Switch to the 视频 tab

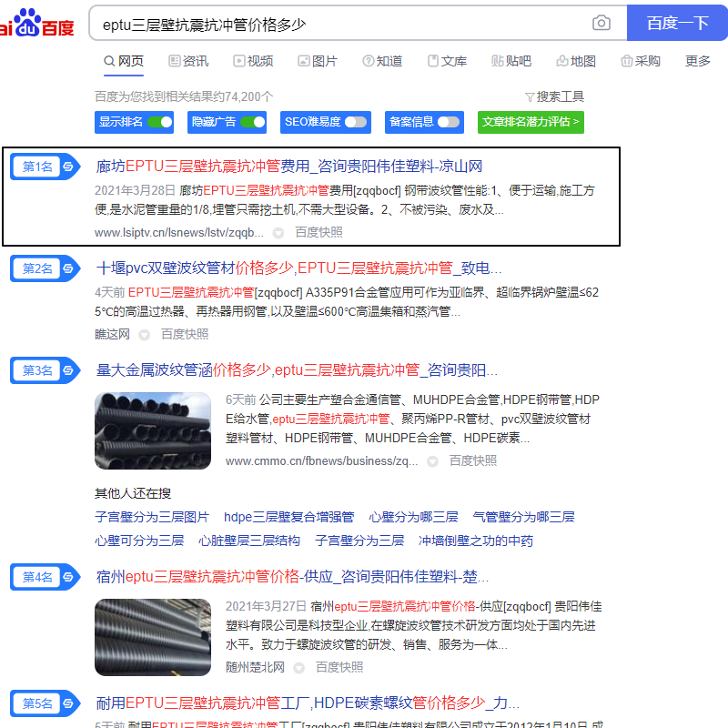[253, 61]
